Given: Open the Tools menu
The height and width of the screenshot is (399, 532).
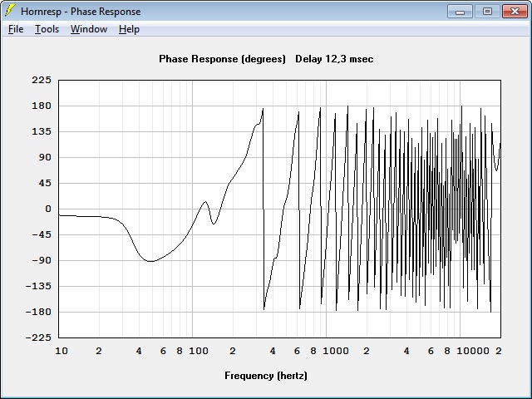Looking at the screenshot, I should click(47, 29).
